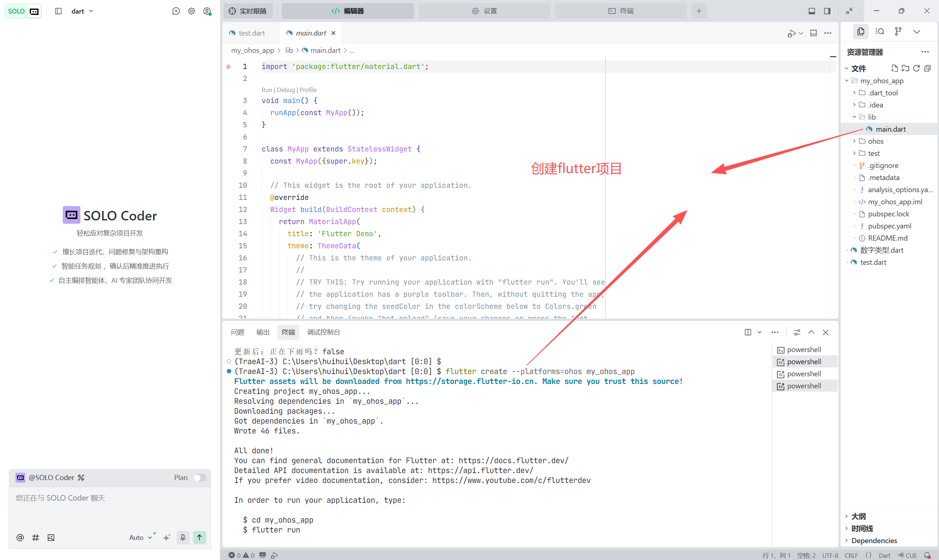Open the Auto model dropdown
Viewport: 939px width, 560px height.
pos(140,537)
